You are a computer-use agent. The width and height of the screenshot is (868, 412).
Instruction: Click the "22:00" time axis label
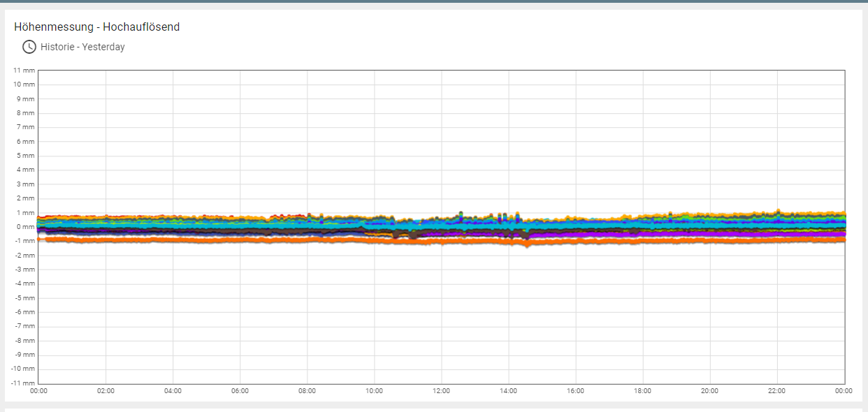[x=778, y=391]
